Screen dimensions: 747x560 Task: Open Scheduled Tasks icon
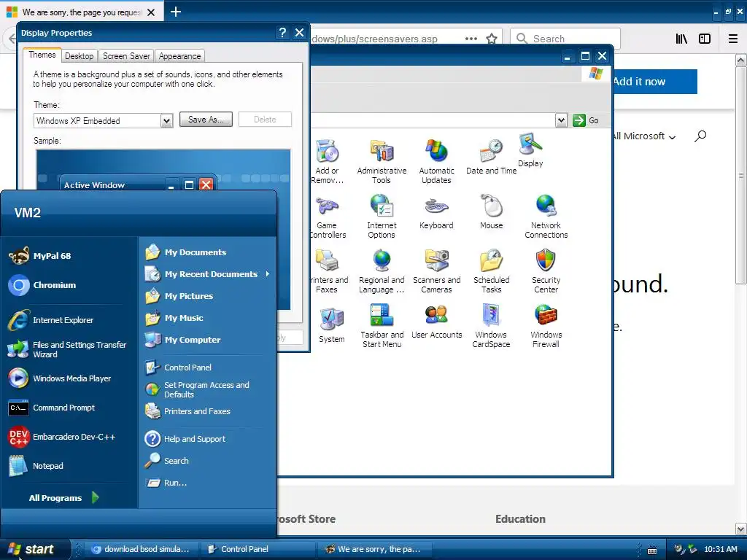491,271
